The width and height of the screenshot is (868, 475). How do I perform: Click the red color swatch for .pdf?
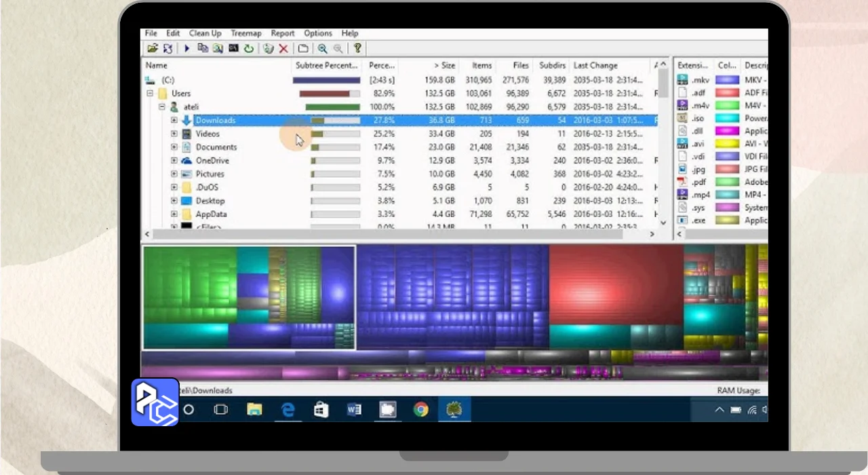[x=727, y=183]
